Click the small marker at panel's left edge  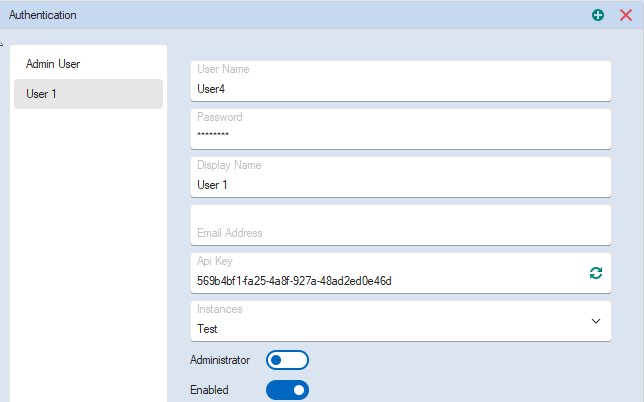[2, 45]
